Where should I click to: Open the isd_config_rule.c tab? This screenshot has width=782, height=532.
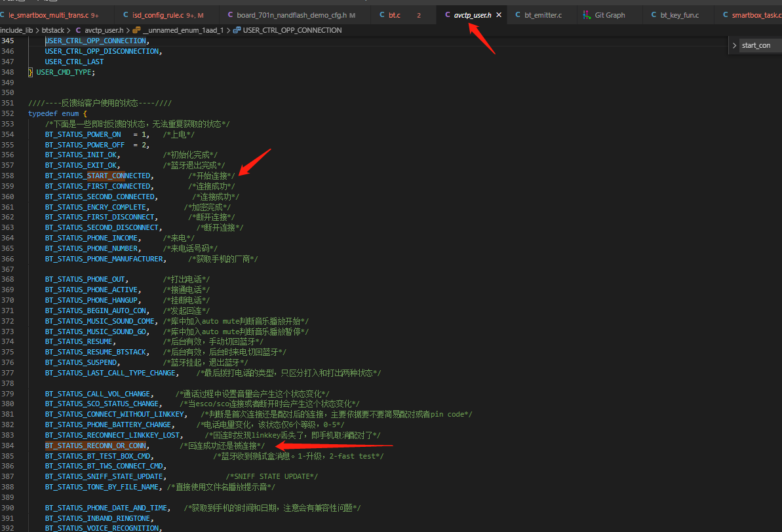click(168, 15)
